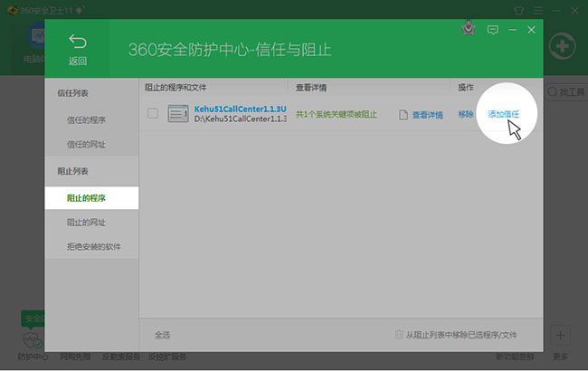Image resolution: width=588 pixels, height=371 pixels.
Task: Click the Kehu51CallCenter program icon
Action: pos(178,114)
